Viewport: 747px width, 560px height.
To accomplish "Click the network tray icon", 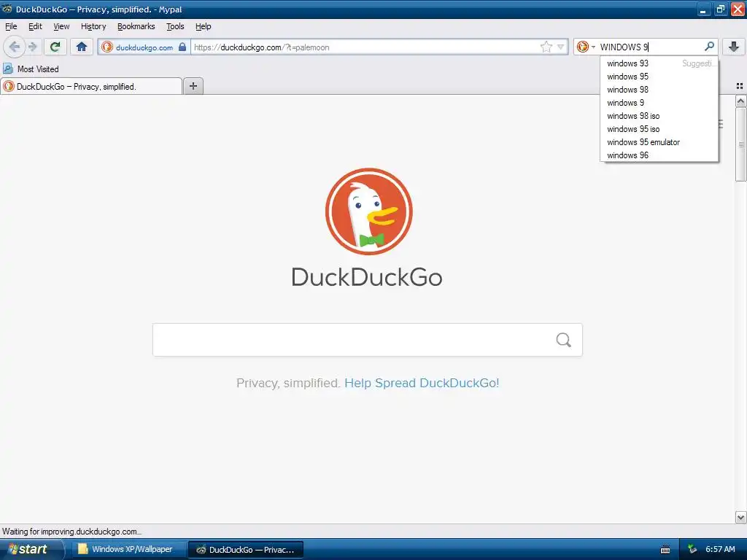I will (x=692, y=549).
